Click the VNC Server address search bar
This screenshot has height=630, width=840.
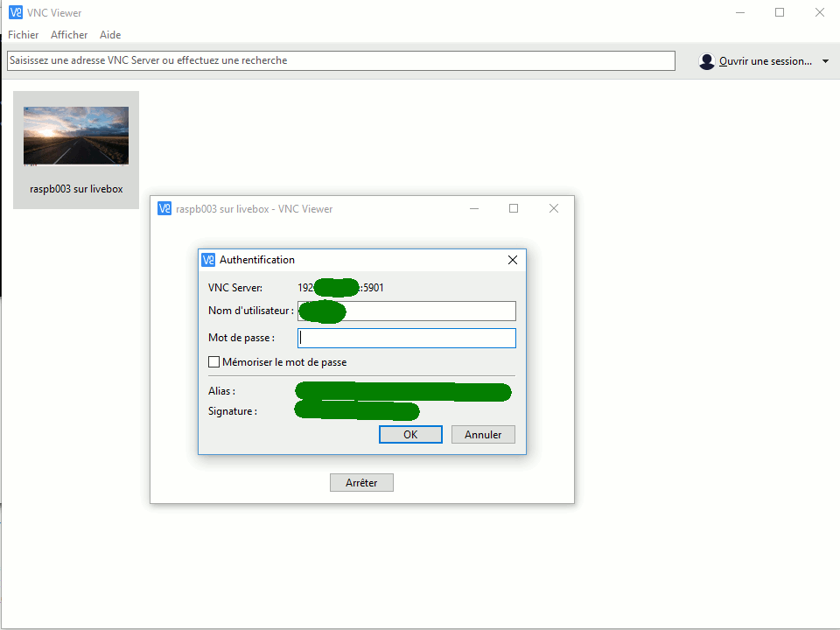[x=341, y=60]
